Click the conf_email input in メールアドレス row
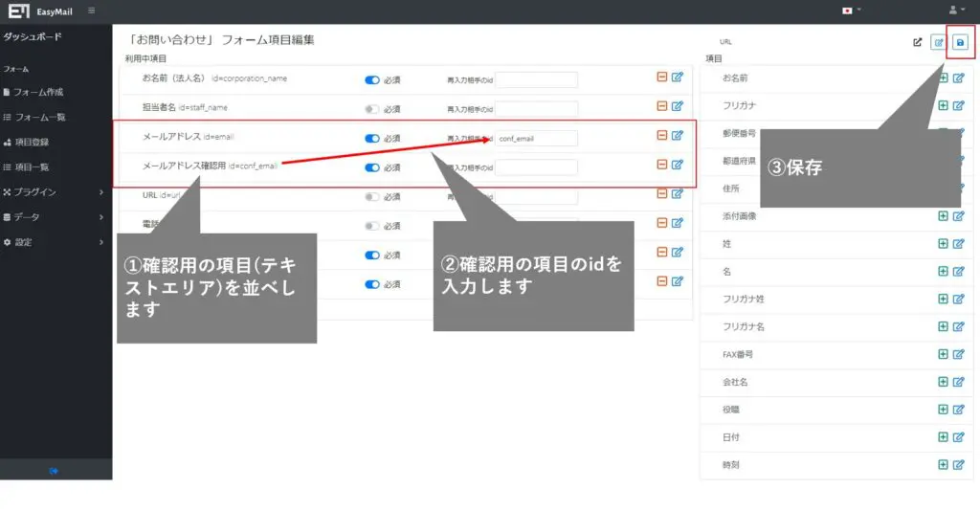980x511 pixels. tap(536, 138)
